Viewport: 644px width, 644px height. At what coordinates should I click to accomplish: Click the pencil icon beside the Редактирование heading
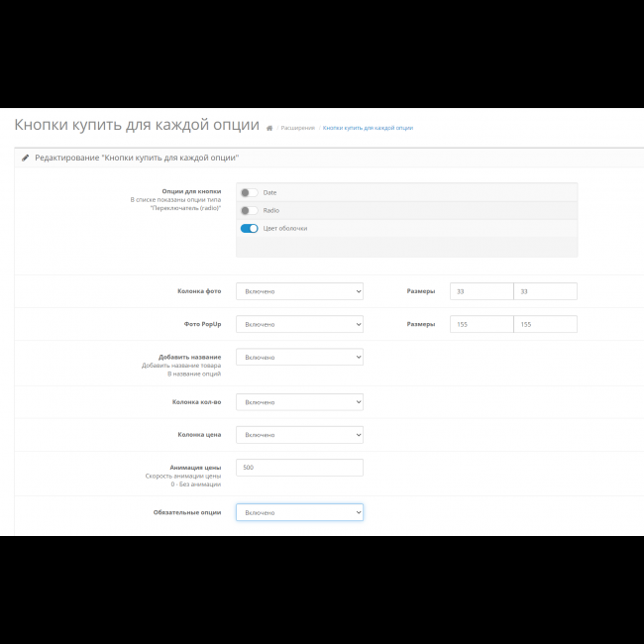[x=25, y=158]
